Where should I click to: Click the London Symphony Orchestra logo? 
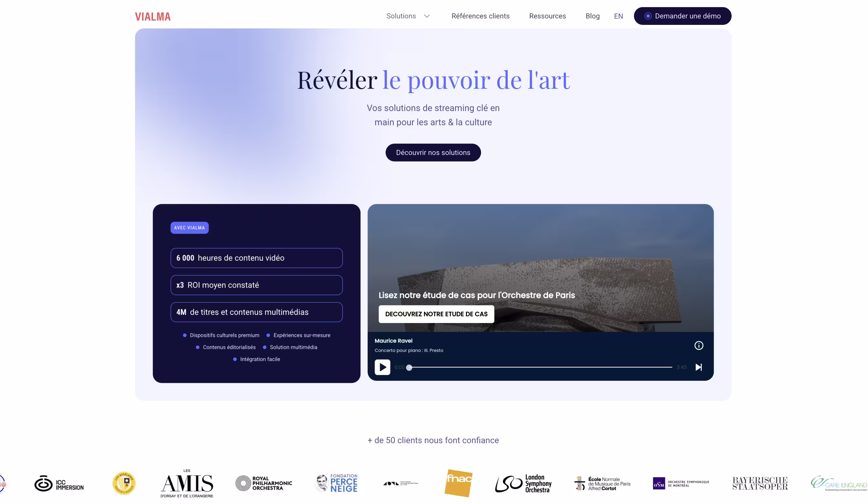click(x=522, y=483)
